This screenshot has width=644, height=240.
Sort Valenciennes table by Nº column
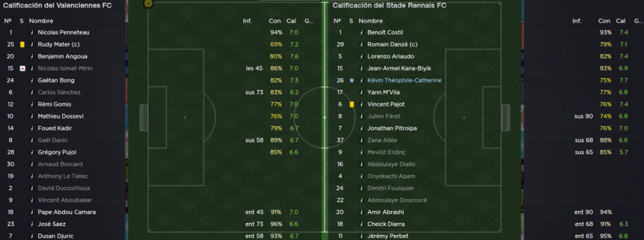tap(8, 21)
